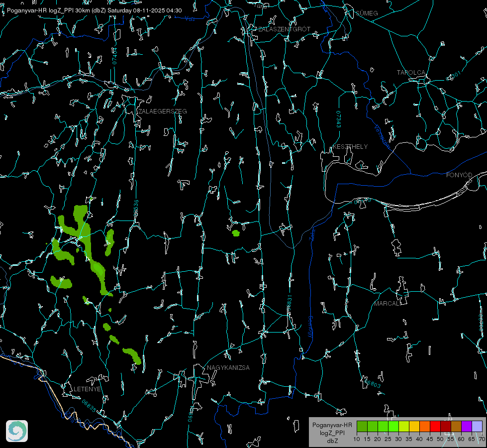This screenshot has height=448, width=487.
Task: Select the 30–35 dBZ yellow-green legend swatch
Action: [404, 427]
